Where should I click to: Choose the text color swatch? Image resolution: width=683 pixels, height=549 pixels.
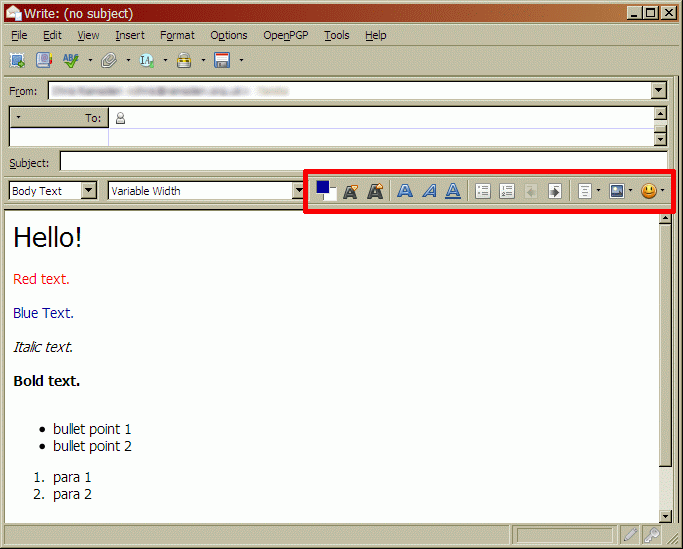tap(323, 188)
